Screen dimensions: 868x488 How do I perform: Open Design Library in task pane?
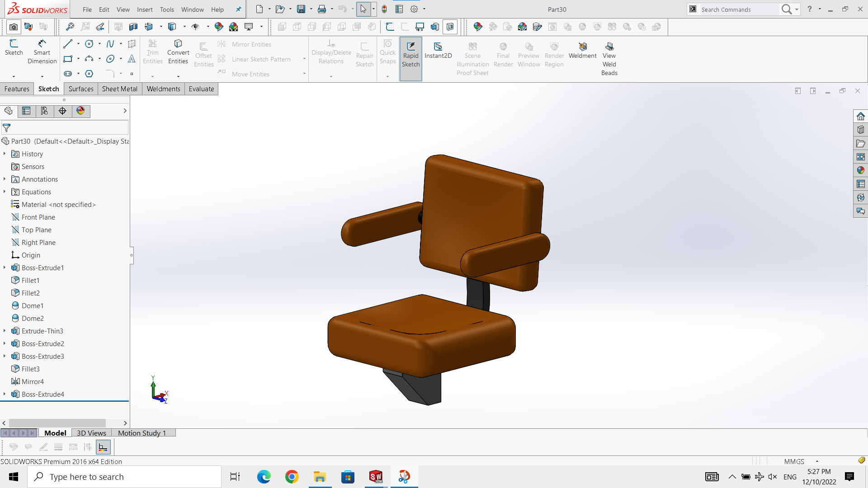pos(860,130)
